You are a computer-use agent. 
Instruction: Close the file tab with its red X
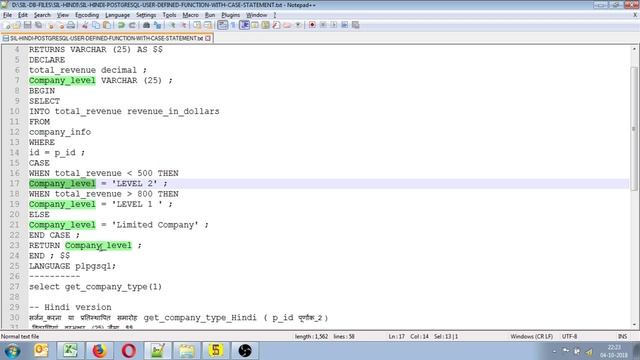point(208,38)
